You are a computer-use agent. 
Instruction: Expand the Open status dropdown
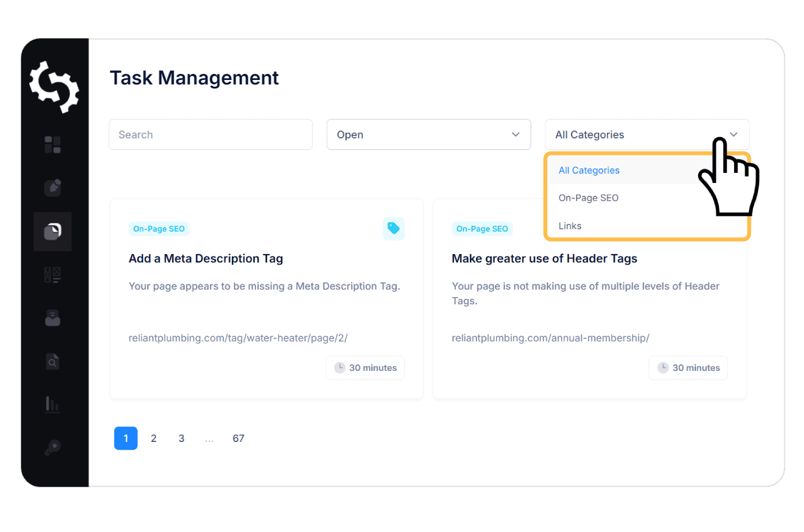point(428,134)
